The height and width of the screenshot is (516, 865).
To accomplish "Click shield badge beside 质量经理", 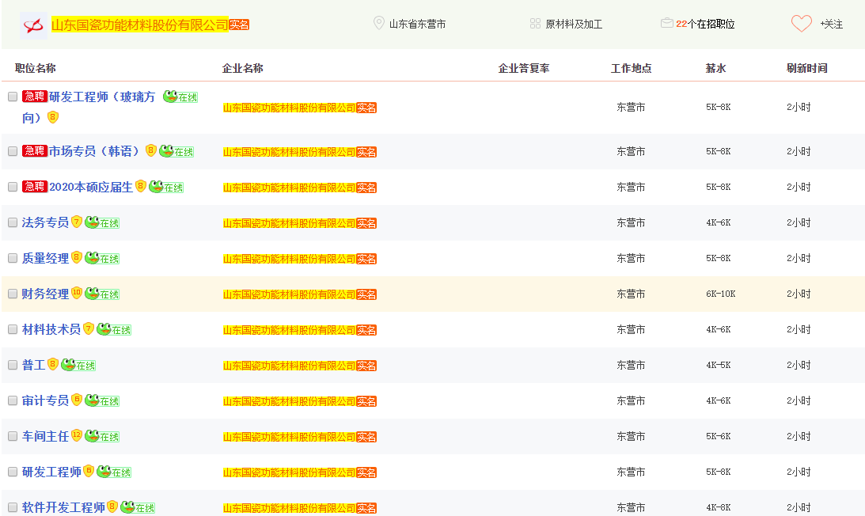I will tap(76, 258).
